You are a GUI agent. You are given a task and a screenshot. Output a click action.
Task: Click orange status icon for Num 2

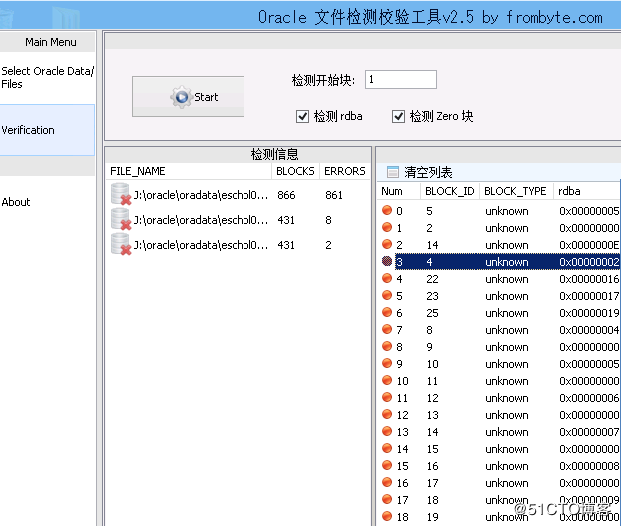click(387, 244)
